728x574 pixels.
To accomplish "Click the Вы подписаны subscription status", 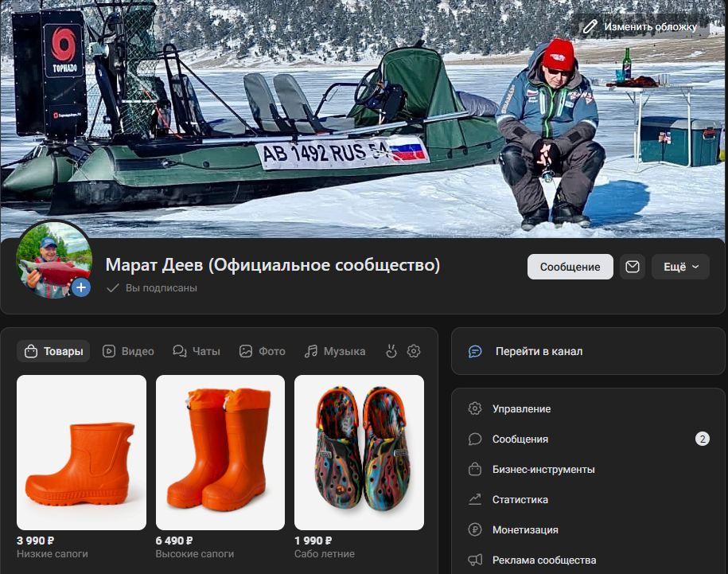I will click(x=152, y=288).
